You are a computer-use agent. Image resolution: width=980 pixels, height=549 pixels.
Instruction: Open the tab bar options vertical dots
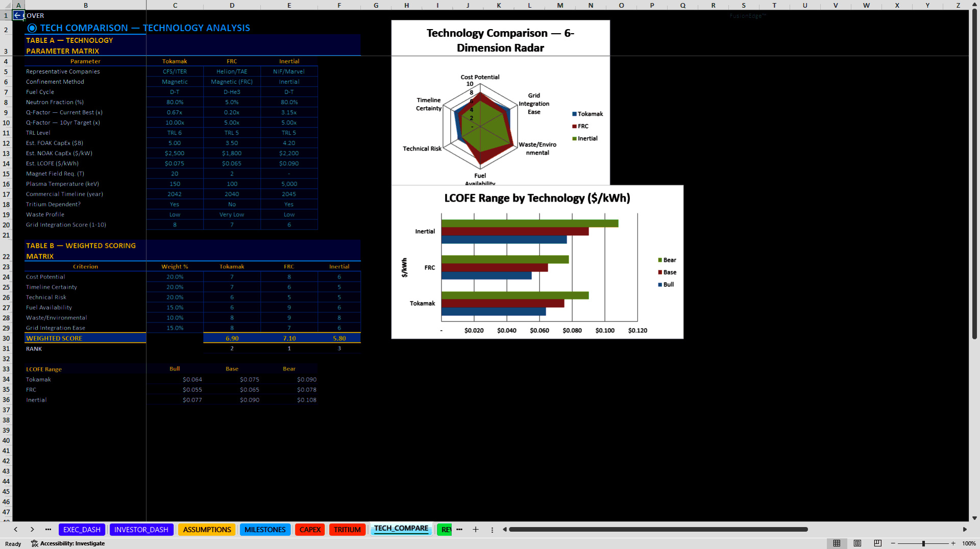click(492, 530)
